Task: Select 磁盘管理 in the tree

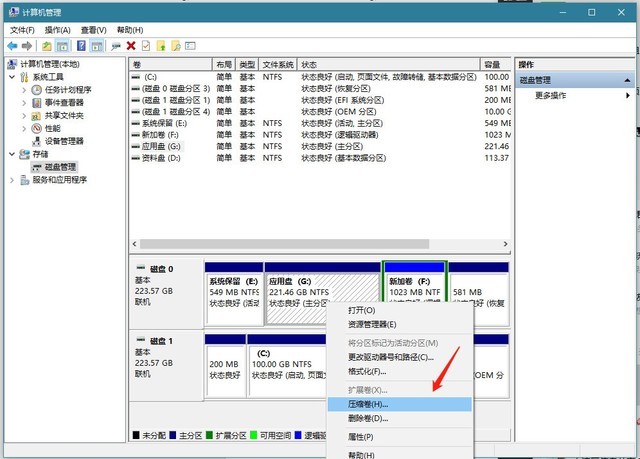Action: pos(60,167)
